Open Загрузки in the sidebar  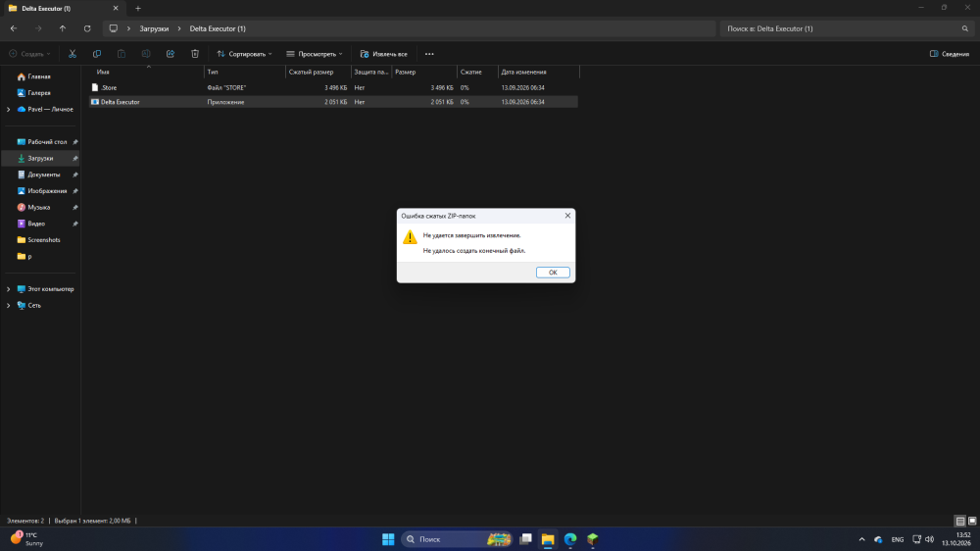(x=40, y=158)
